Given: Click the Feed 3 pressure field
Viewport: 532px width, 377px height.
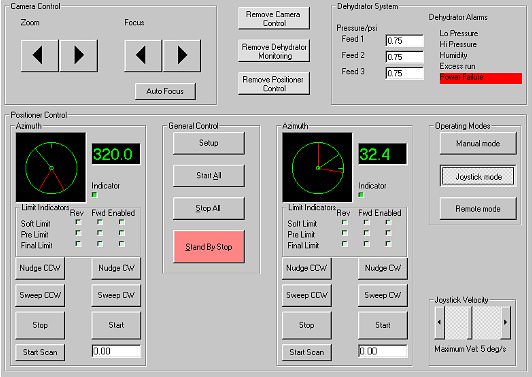Looking at the screenshot, I should pyautogui.click(x=405, y=73).
